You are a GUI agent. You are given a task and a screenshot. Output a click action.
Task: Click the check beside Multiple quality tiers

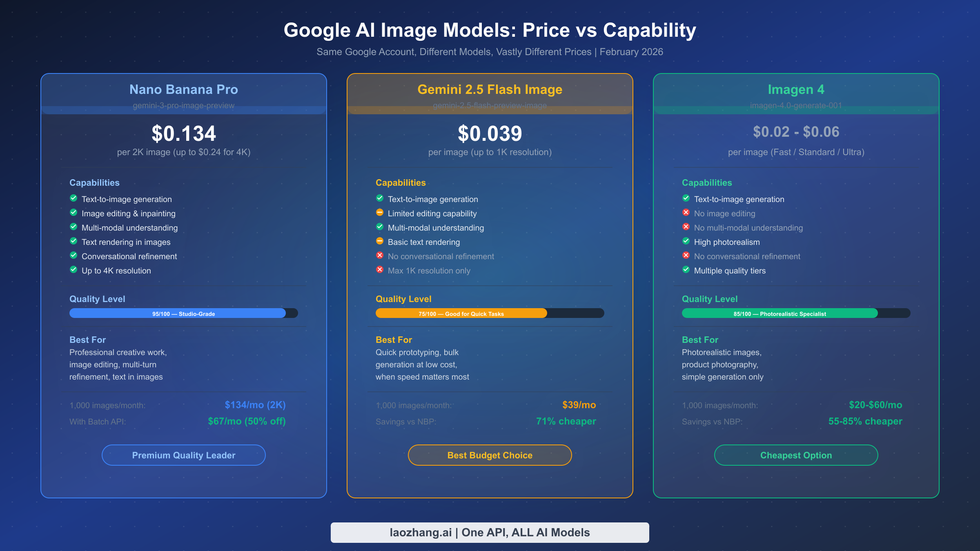[x=686, y=270]
